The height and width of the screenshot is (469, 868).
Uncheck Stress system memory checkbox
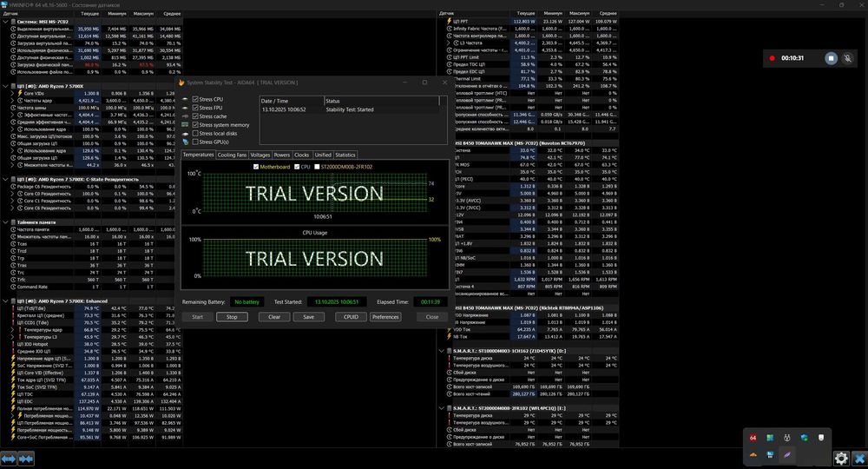(x=195, y=124)
